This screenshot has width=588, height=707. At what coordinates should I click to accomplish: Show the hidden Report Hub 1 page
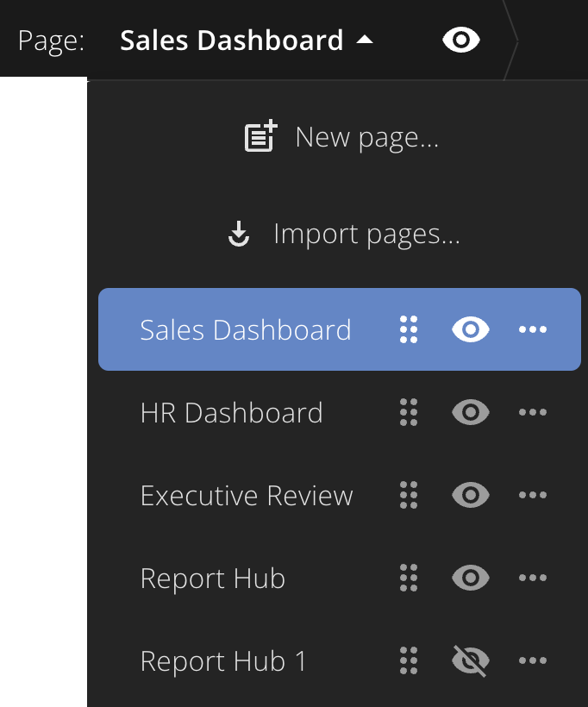470,660
